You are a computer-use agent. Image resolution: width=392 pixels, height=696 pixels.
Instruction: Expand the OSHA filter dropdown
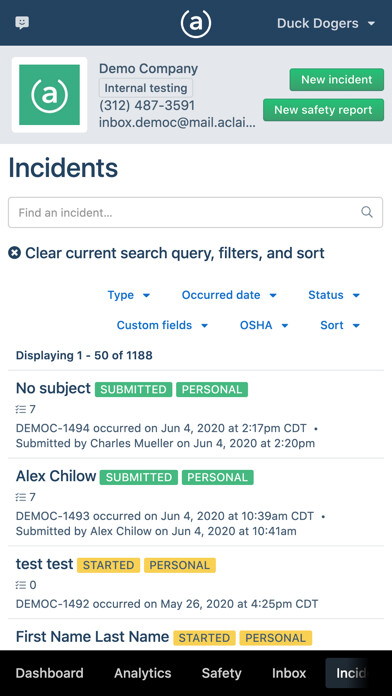click(264, 325)
